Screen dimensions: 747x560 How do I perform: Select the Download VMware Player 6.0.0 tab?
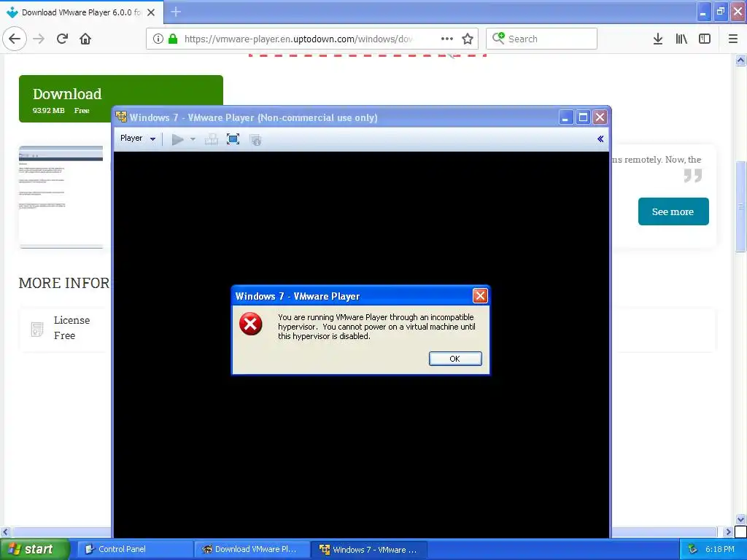[82, 12]
